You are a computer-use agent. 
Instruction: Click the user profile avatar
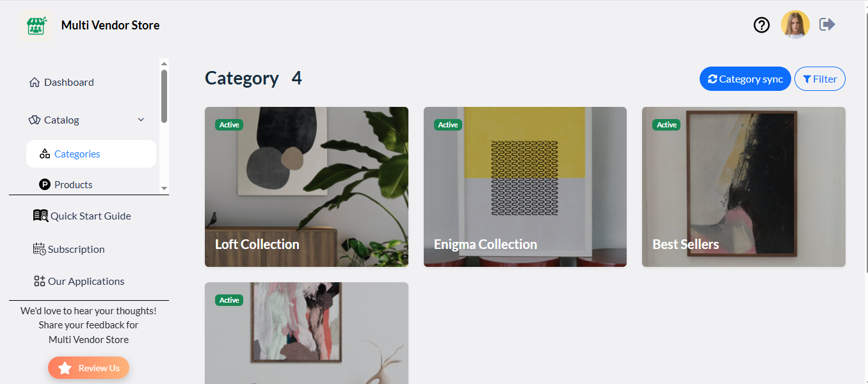pyautogui.click(x=795, y=25)
